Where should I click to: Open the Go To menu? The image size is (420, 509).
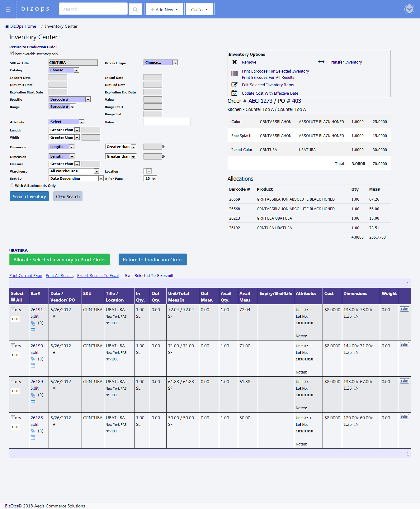[x=199, y=10]
